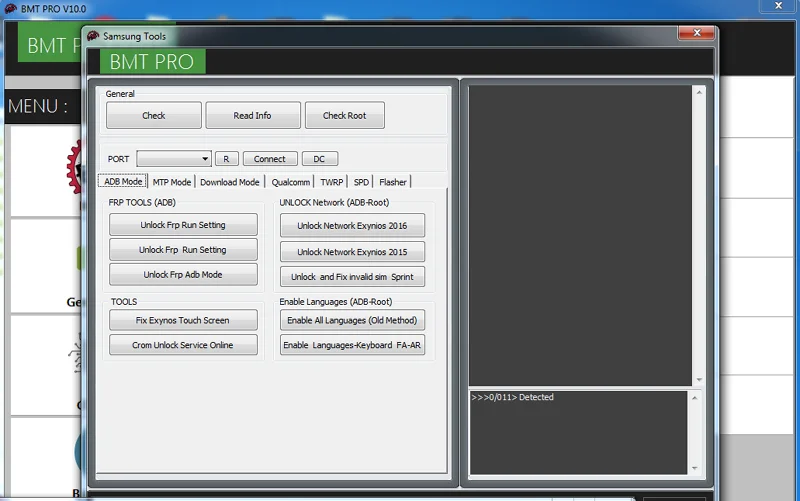The image size is (800, 501).
Task: Click Enable All Languages (Old Method)
Action: pos(352,320)
